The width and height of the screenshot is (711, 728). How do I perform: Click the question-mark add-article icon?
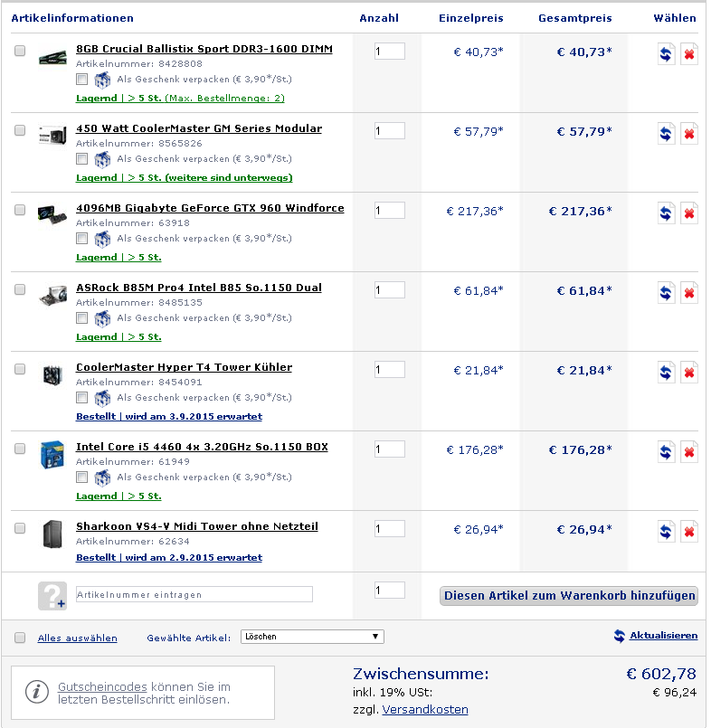click(x=52, y=596)
